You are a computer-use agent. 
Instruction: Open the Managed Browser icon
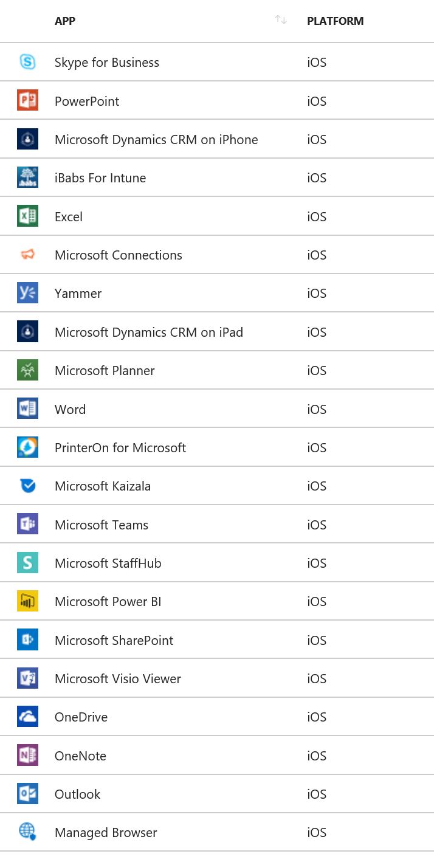pos(27,832)
